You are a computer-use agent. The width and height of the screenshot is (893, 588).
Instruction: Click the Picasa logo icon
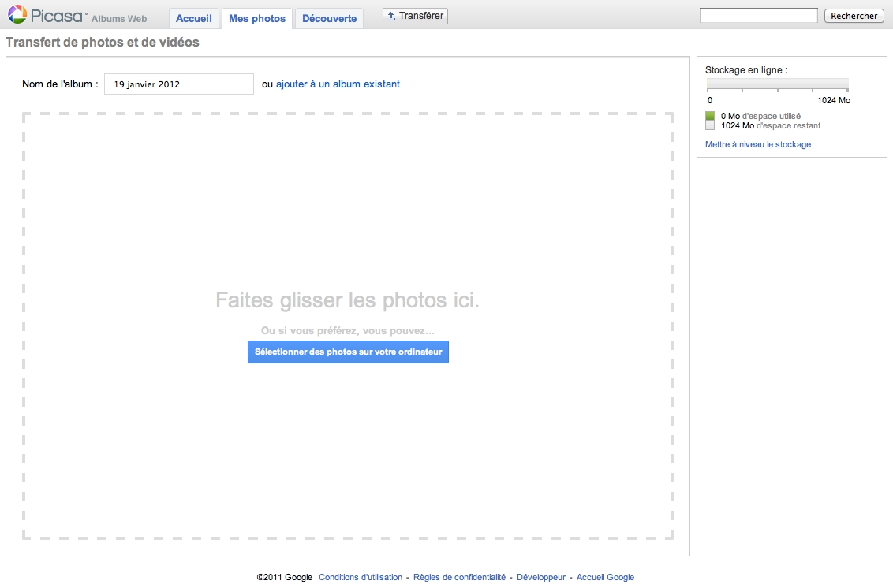point(17,15)
